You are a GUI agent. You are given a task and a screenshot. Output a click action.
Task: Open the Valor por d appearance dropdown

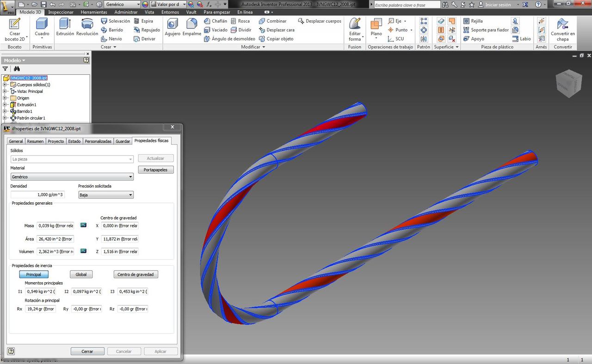168,4
